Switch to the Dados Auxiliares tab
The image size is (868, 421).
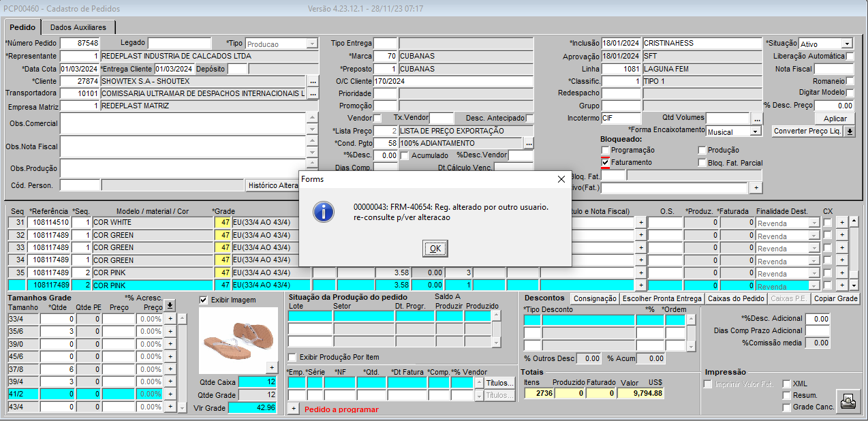coord(78,27)
